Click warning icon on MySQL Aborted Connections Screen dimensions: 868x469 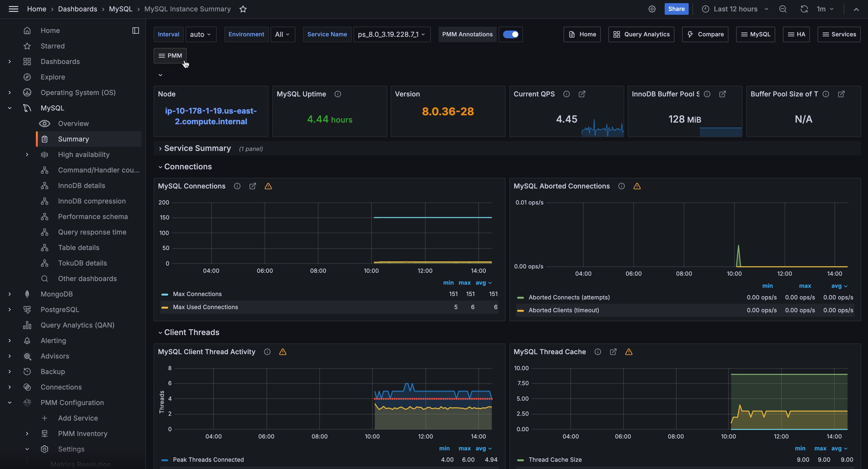click(x=637, y=186)
